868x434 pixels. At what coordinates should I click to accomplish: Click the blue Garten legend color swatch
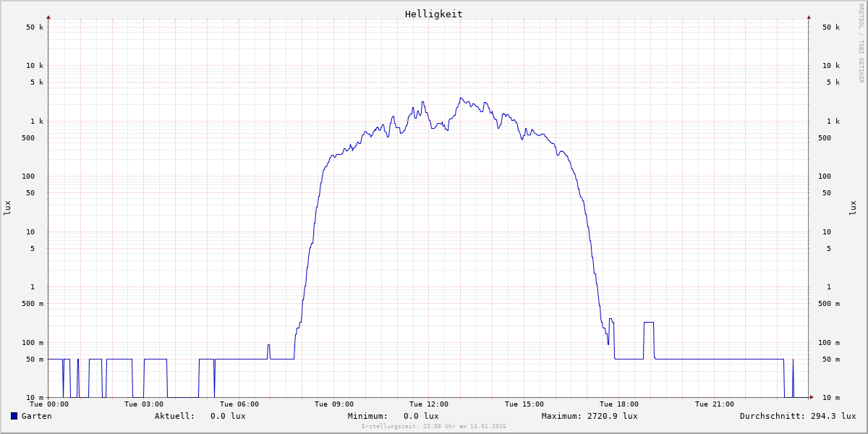[14, 416]
